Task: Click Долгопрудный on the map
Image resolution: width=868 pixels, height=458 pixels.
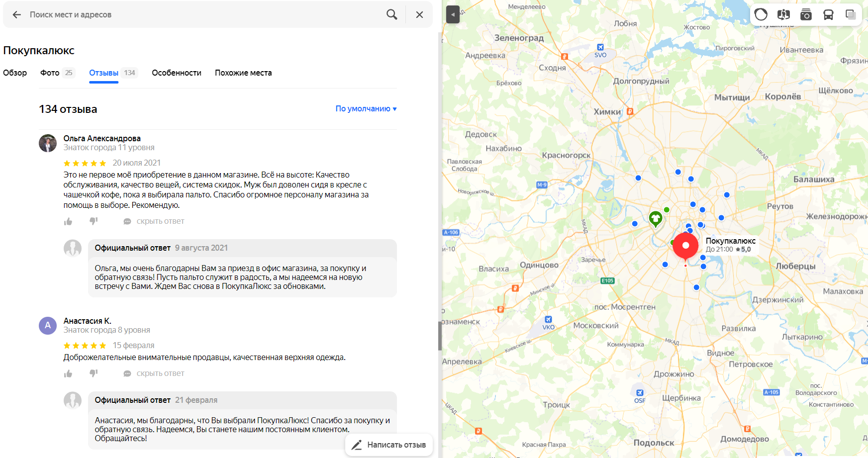Action: [641, 81]
